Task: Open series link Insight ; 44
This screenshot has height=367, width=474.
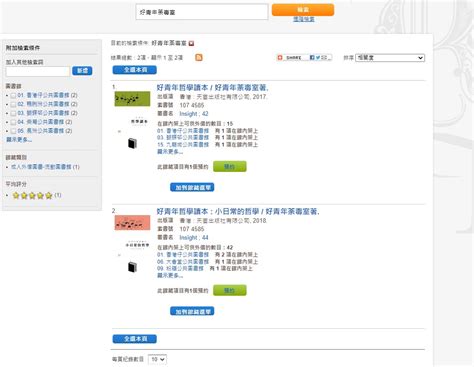Action: [194, 238]
